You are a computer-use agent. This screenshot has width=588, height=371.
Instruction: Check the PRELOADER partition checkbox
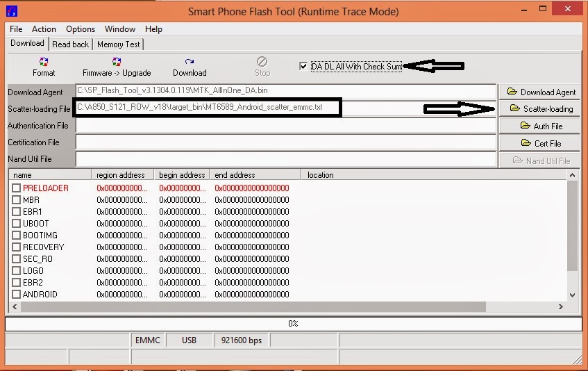(16, 188)
